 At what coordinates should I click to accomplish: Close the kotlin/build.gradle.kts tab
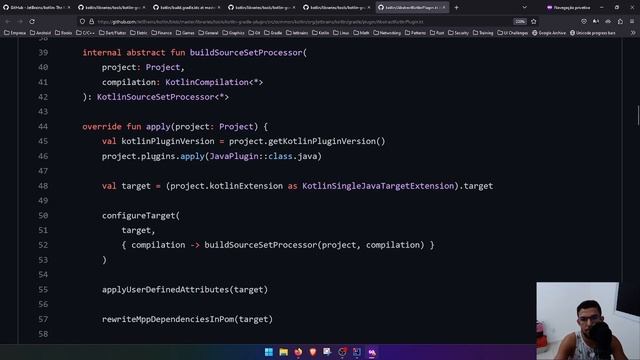pyautogui.click(x=219, y=7)
